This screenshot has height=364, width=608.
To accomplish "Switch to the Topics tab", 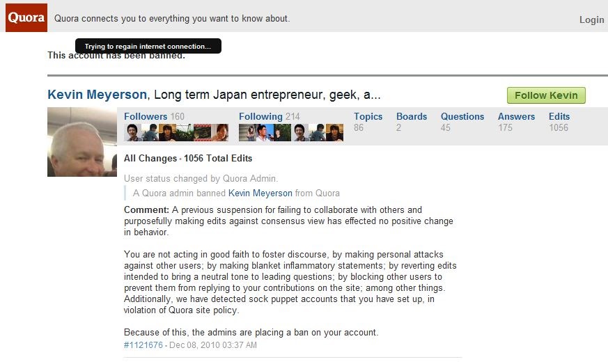I will pyautogui.click(x=368, y=116).
